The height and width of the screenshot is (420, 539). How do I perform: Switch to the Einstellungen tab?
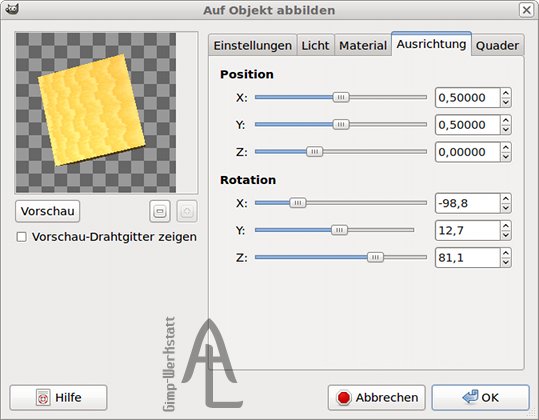252,45
